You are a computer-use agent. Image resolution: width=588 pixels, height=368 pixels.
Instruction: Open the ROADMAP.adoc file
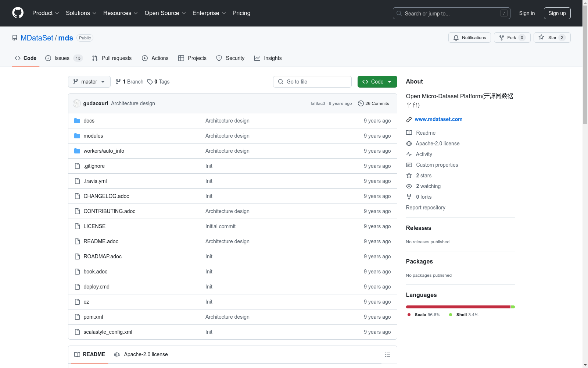tap(103, 256)
